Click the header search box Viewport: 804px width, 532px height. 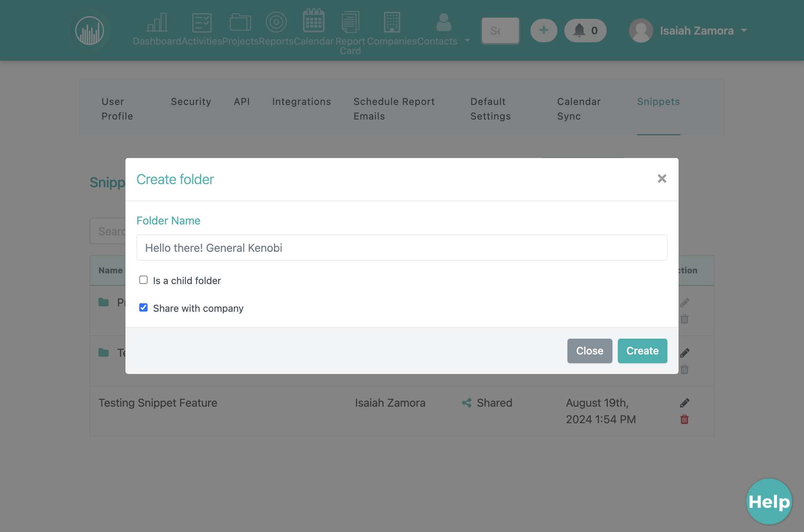(x=500, y=30)
